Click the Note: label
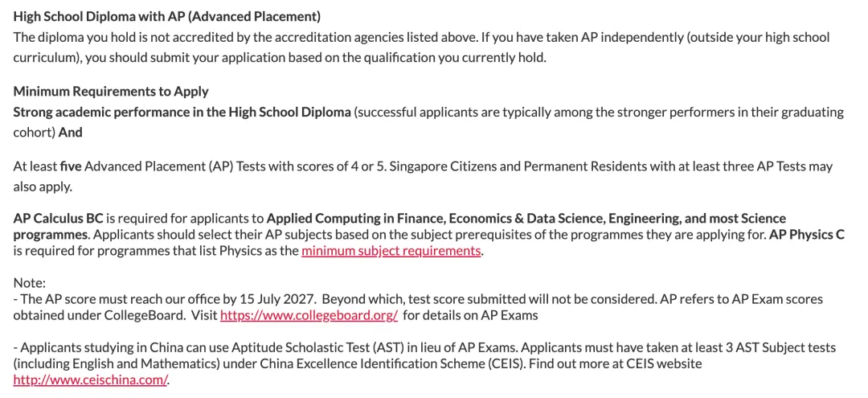This screenshot has width=868, height=398. pyautogui.click(x=30, y=283)
